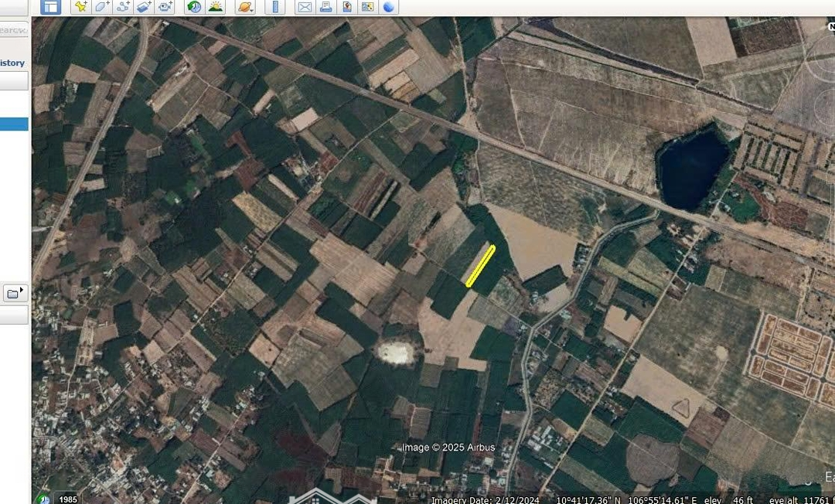
Task: Click the Record a Tour camera icon
Action: (165, 7)
